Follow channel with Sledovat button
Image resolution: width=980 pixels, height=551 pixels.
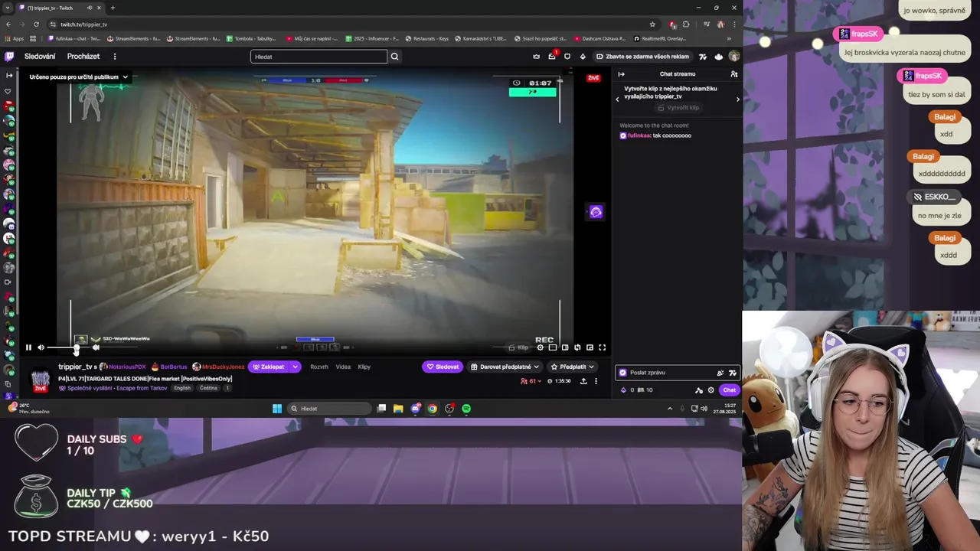point(443,367)
